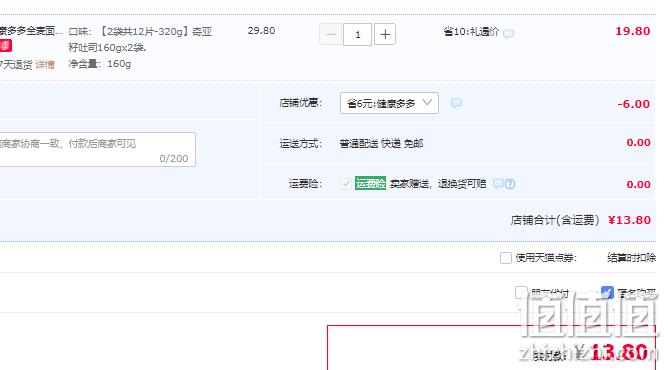The height and width of the screenshot is (370, 668).
Task: Click the unit price 29.80
Action: [x=261, y=31]
